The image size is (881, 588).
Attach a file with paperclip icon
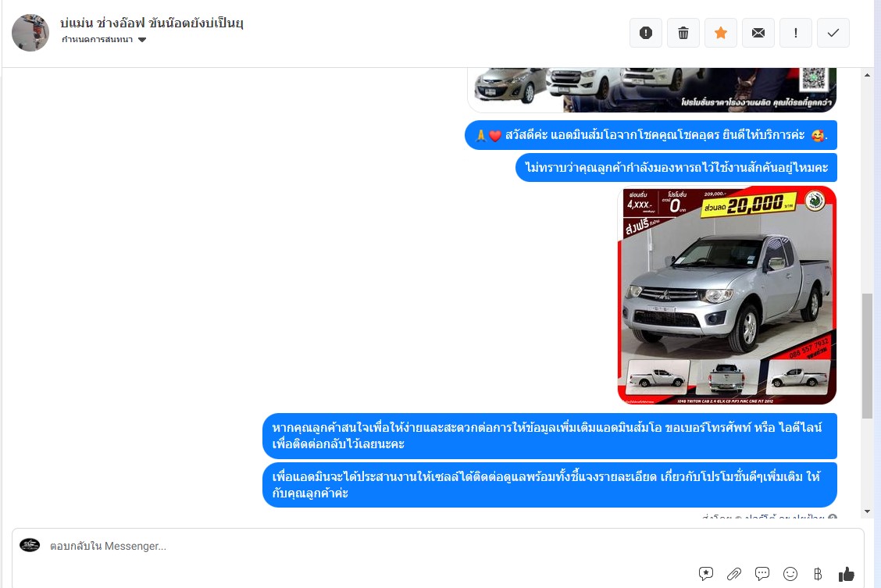coord(734,573)
